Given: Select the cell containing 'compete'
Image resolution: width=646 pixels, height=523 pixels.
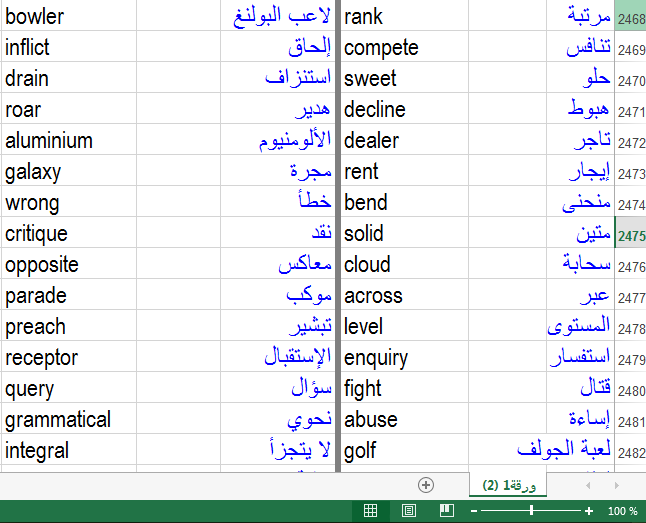Looking at the screenshot, I should [405, 46].
